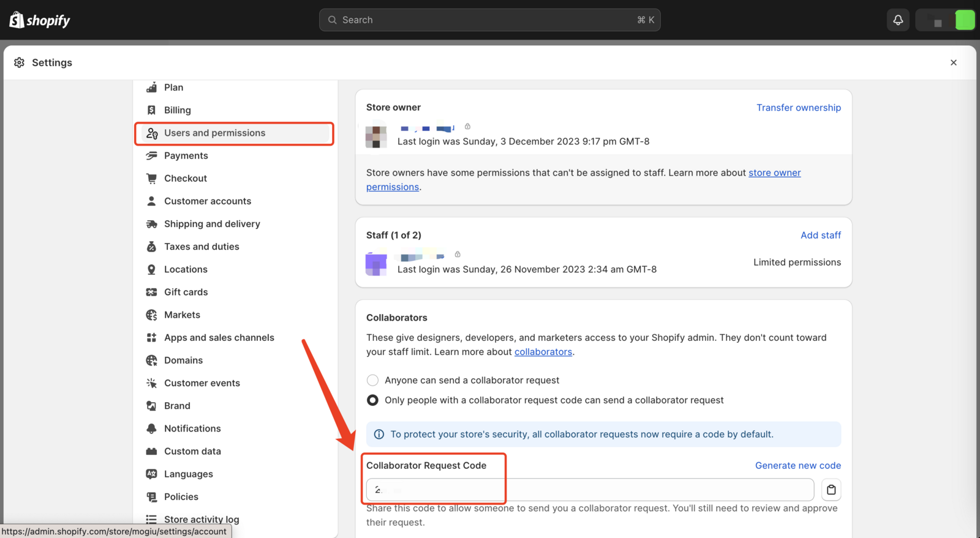Click the Markets globe icon
This screenshot has height=538, width=980.
151,315
